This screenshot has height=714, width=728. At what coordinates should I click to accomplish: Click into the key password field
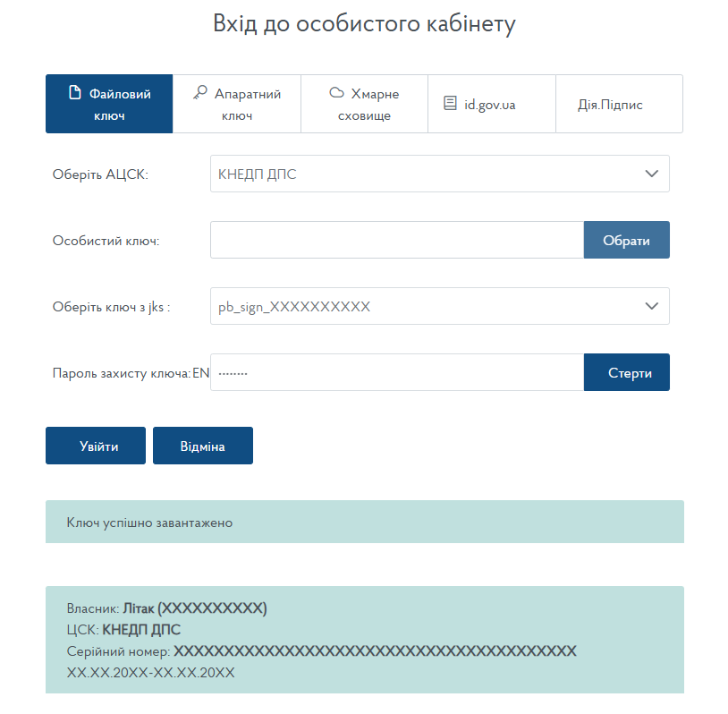(397, 373)
